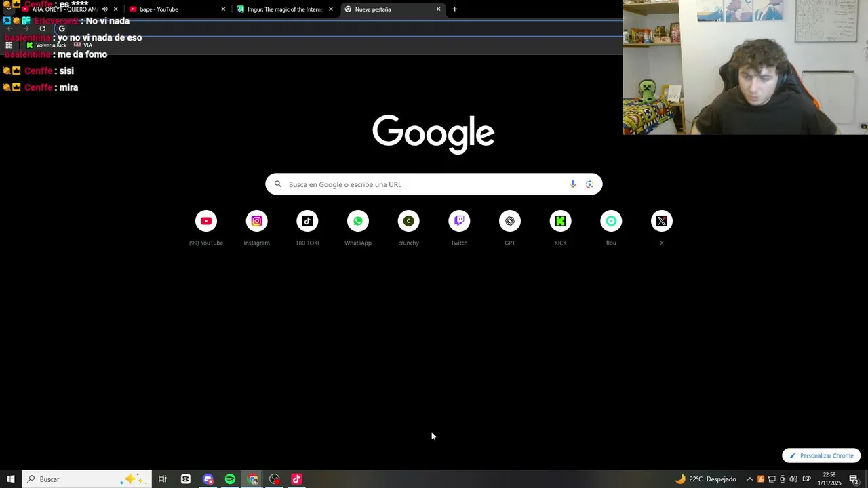Open a new tab with plus button
Viewport: 868px width, 488px height.
click(454, 9)
